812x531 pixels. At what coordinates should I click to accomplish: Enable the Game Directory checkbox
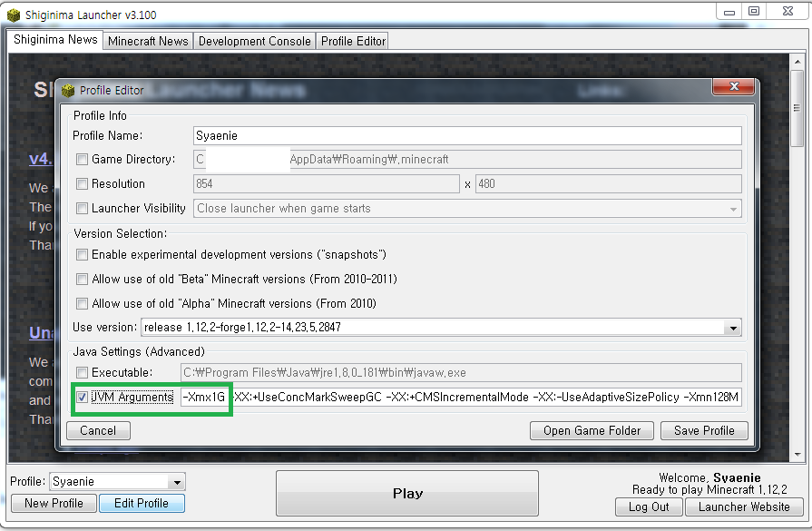[82, 159]
